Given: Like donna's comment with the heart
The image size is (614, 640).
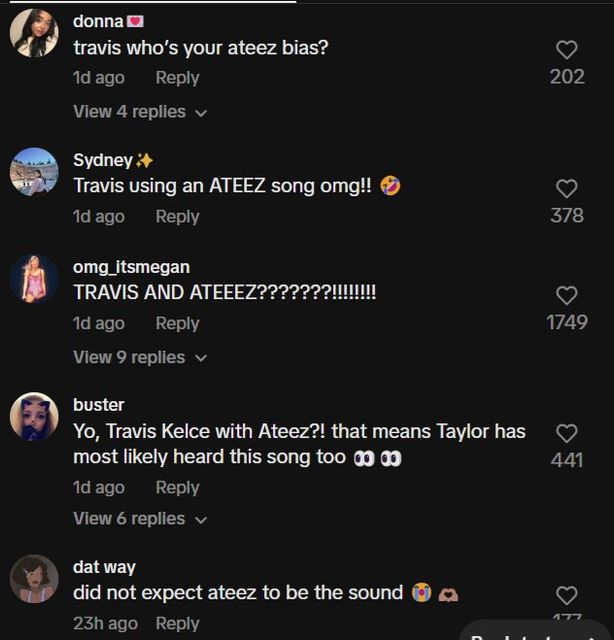Looking at the screenshot, I should point(567,49).
